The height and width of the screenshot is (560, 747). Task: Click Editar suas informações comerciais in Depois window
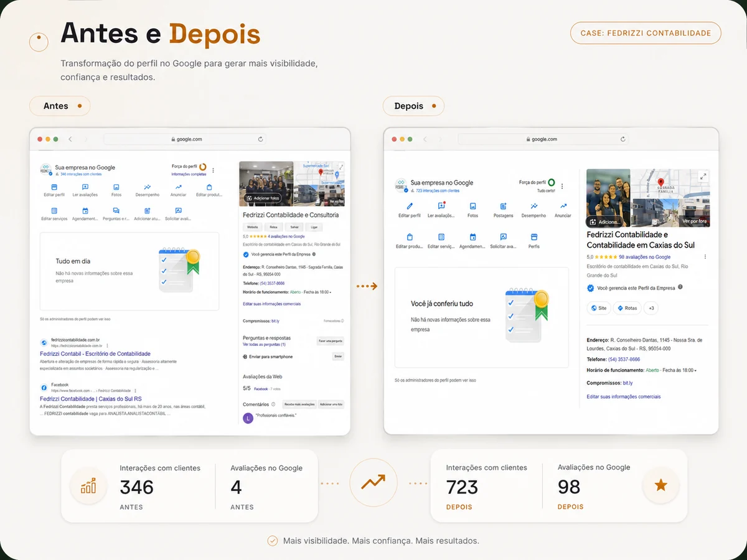pyautogui.click(x=624, y=396)
